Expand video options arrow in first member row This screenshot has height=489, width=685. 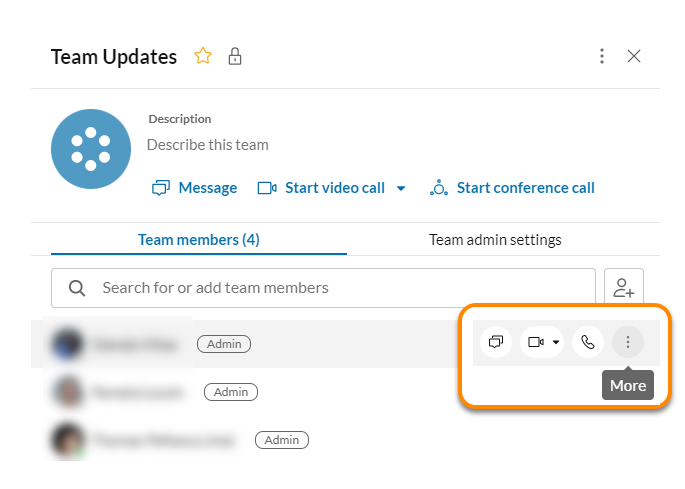pos(556,342)
